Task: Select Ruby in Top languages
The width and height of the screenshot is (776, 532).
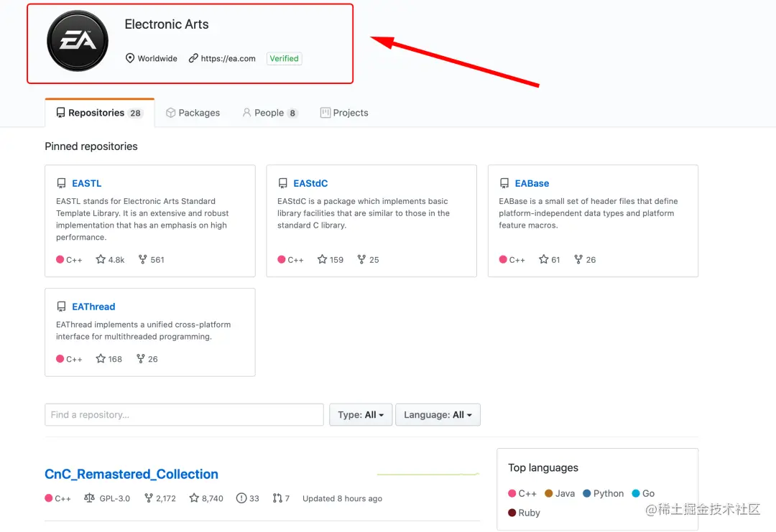Action: tap(524, 513)
